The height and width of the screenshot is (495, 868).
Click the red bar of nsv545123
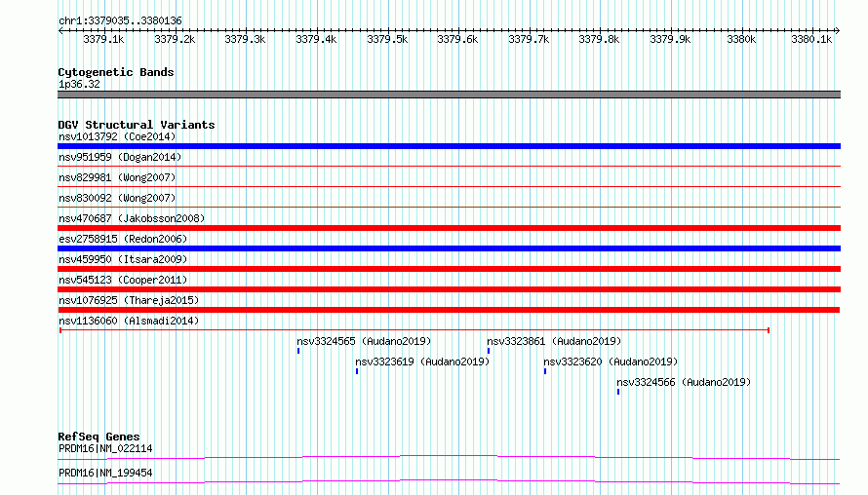449,289
